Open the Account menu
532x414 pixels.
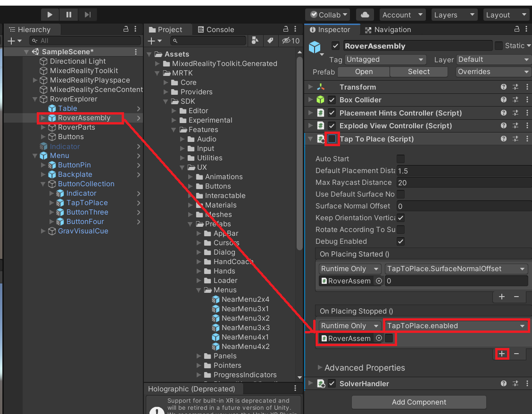[402, 15]
